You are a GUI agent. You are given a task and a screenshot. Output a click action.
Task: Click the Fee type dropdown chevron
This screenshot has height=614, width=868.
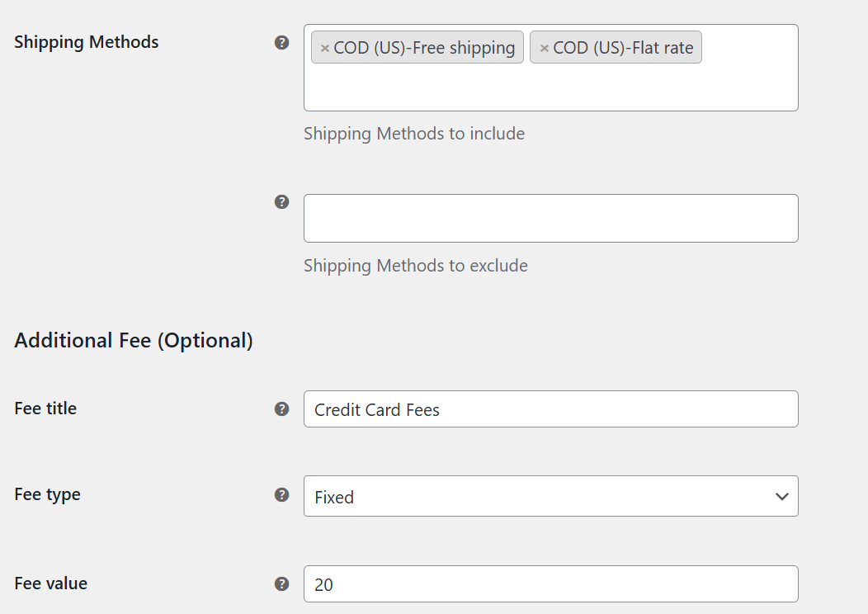[x=781, y=496]
